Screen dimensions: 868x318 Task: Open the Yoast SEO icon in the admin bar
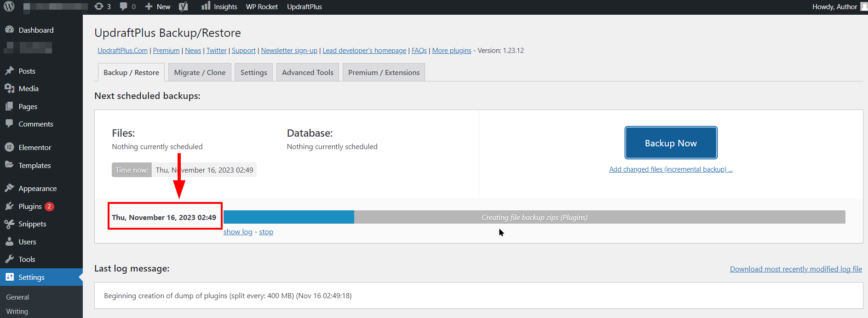point(183,6)
